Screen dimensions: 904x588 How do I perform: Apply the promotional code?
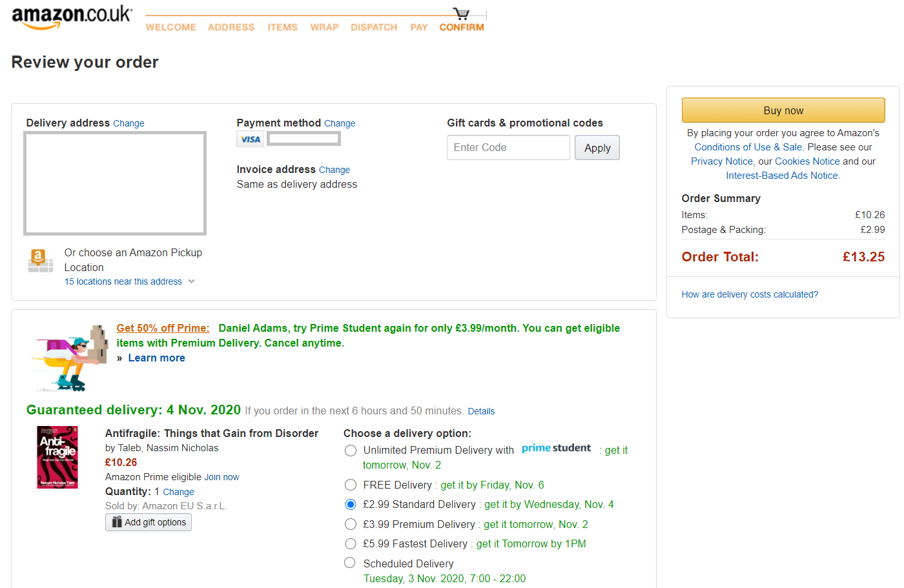tap(597, 148)
